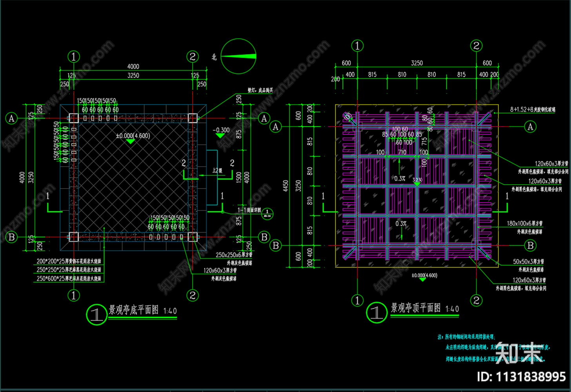571x392 pixels.
Task: Click axis bubble 1 above the floor plan
Action: (74, 57)
